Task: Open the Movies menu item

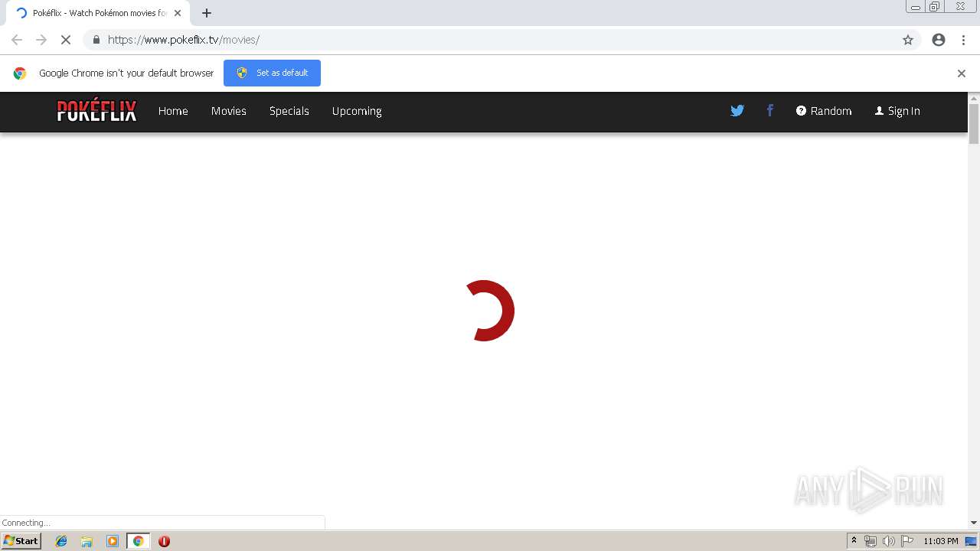Action: 229,111
